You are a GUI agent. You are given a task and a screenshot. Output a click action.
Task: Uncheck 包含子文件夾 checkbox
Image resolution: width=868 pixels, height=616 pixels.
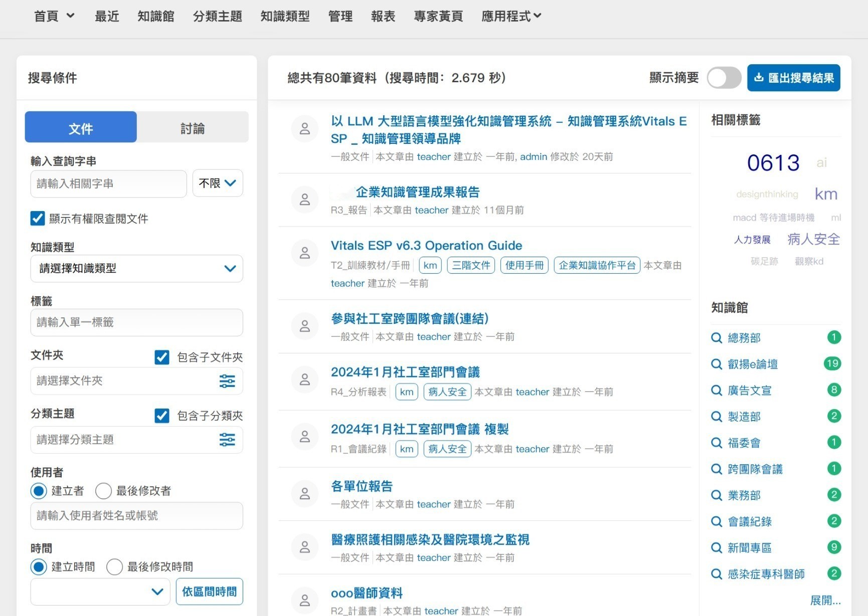162,357
